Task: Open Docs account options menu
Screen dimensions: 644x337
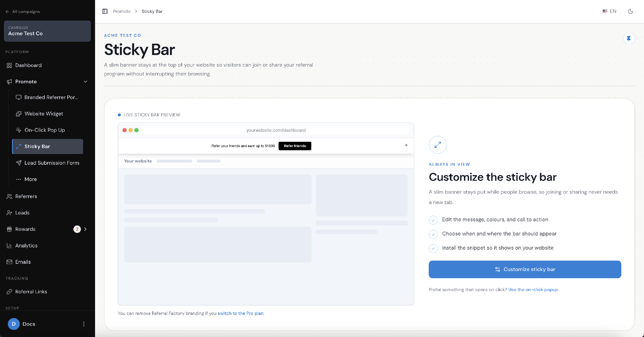Action: click(84, 324)
